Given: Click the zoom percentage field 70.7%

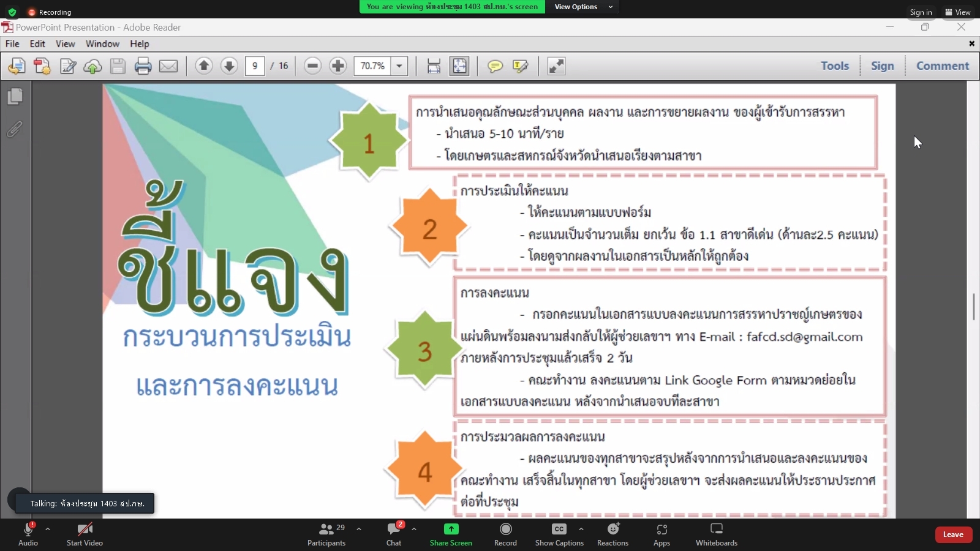Looking at the screenshot, I should (x=372, y=66).
